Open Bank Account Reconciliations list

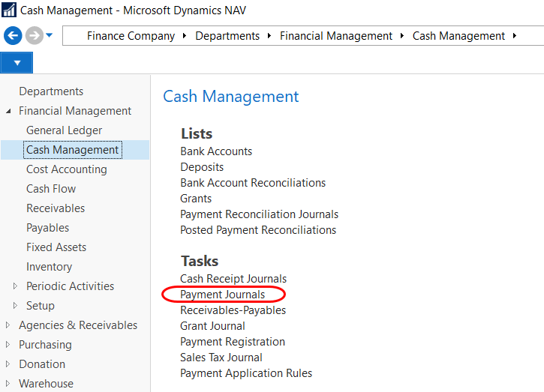(x=253, y=183)
